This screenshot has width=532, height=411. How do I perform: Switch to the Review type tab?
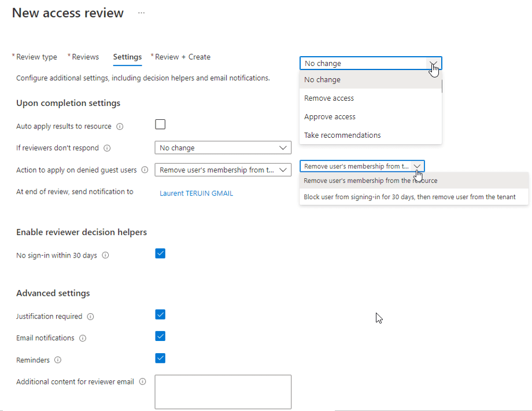[36, 57]
